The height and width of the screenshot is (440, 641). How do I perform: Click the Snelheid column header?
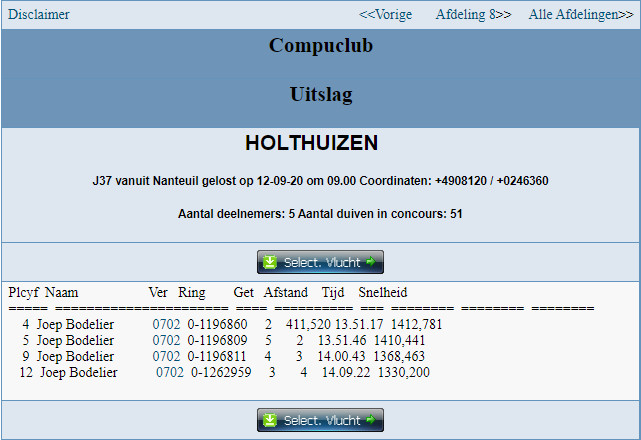point(383,292)
